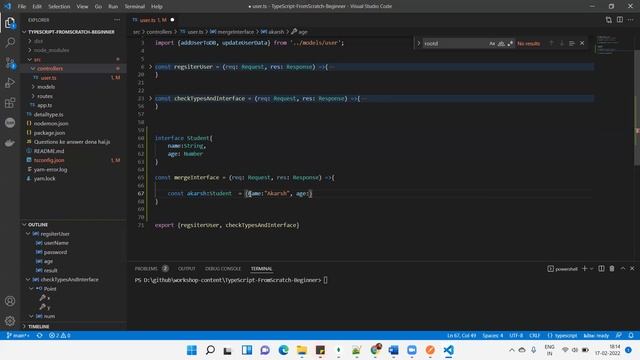The image size is (640, 360).
Task: Open the Explorer view in activity bar
Action: click(x=10, y=22)
